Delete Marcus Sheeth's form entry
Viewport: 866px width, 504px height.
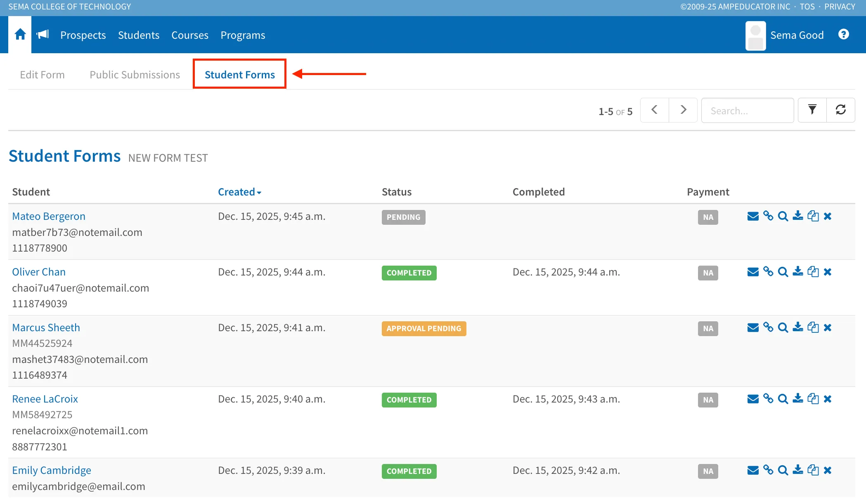pyautogui.click(x=828, y=327)
